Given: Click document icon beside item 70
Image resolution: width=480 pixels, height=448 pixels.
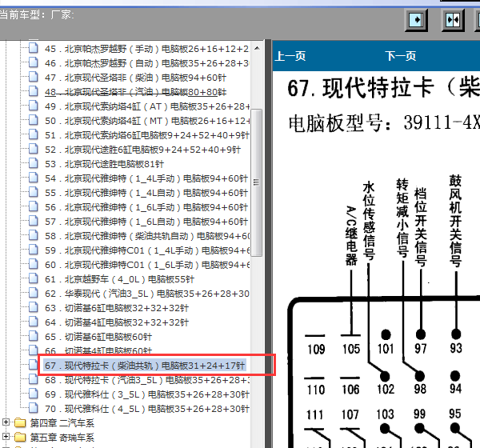Looking at the screenshot, I should pyautogui.click(x=34, y=408).
